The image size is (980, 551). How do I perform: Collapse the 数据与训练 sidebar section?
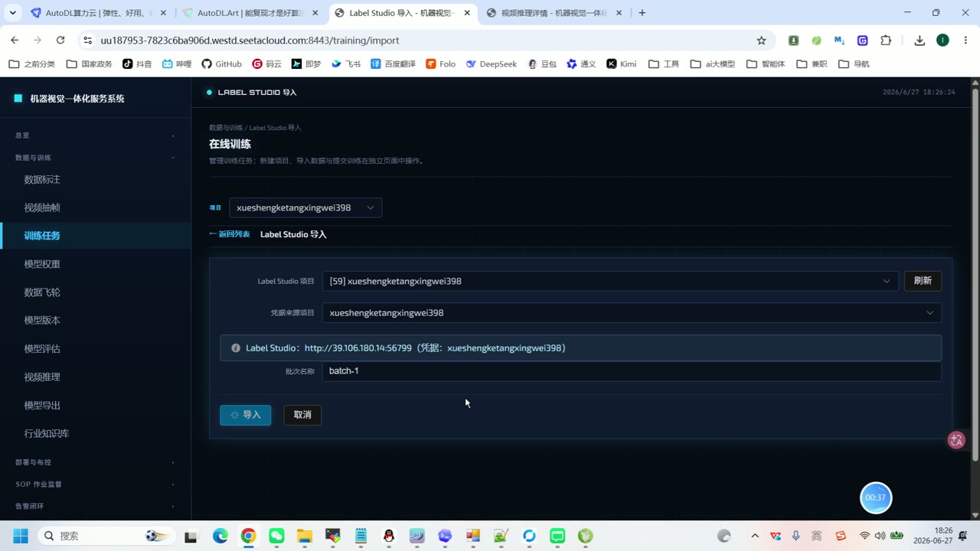[95, 158]
